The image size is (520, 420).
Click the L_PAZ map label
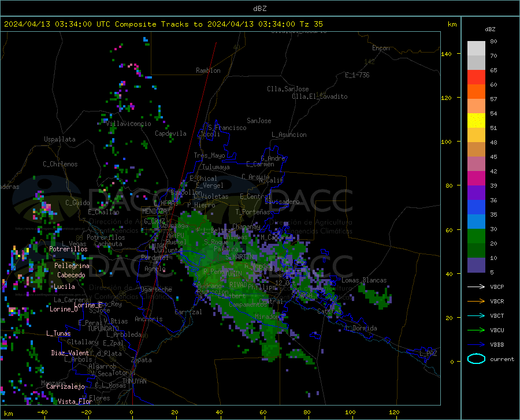(x=428, y=354)
